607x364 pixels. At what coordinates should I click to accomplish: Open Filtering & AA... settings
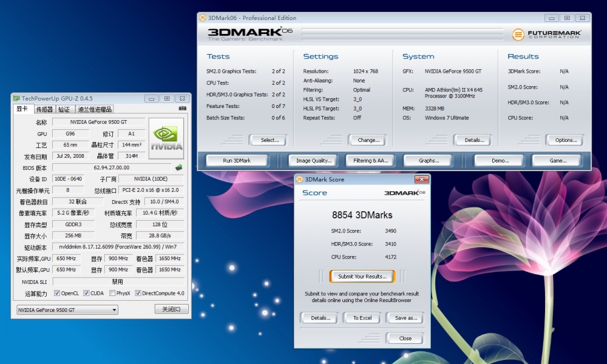[x=369, y=161]
